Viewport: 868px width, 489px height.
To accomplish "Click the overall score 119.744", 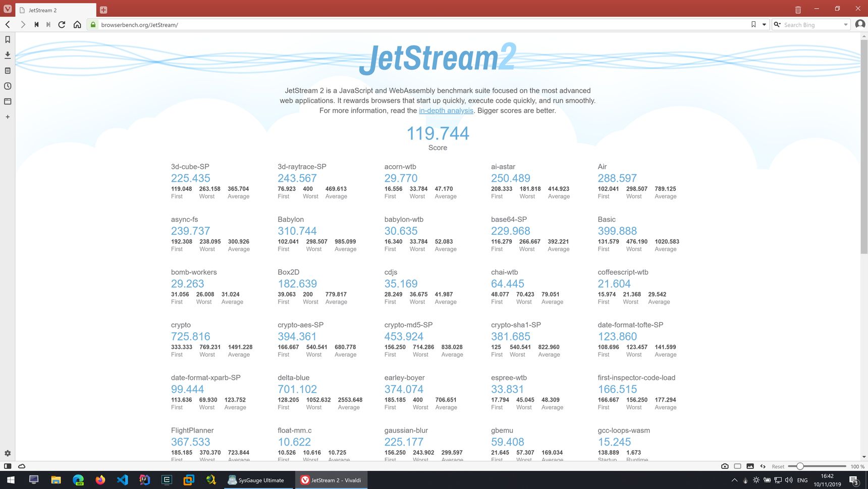I will pos(438,133).
